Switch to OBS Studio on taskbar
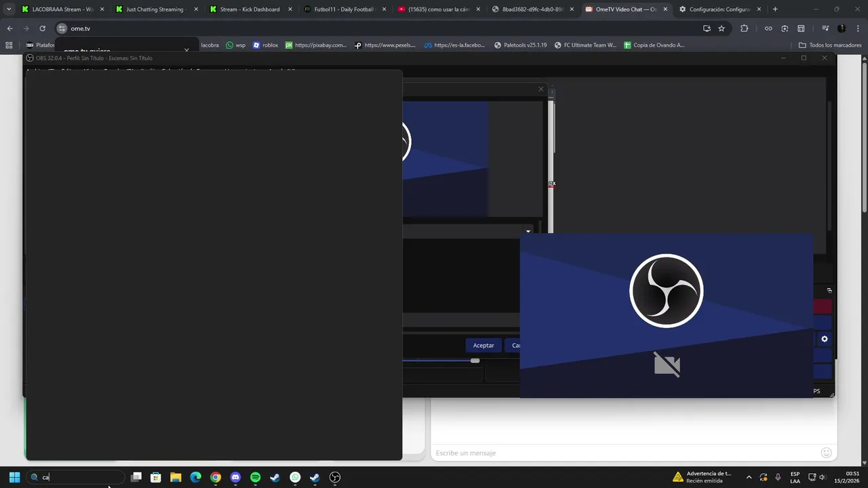This screenshot has height=488, width=868. 334,477
